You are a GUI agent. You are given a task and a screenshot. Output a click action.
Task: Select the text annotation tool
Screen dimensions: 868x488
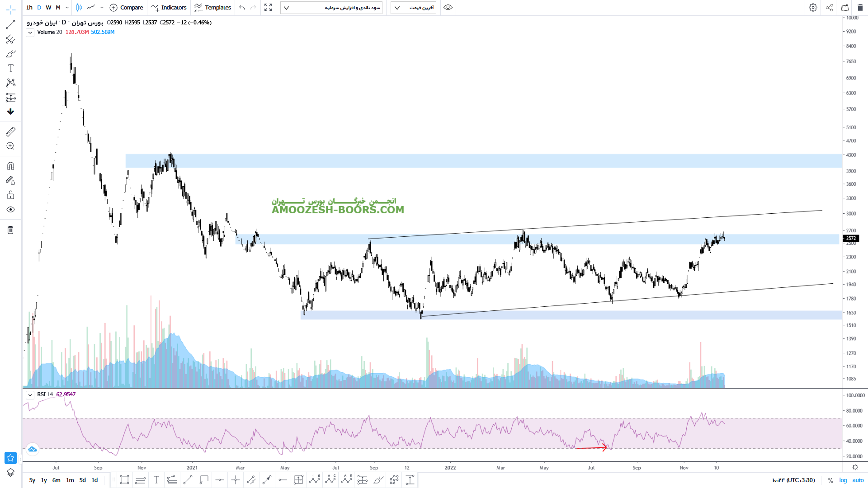10,68
